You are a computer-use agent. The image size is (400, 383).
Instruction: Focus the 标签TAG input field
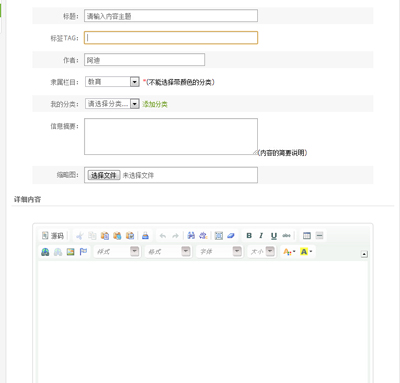pos(171,38)
